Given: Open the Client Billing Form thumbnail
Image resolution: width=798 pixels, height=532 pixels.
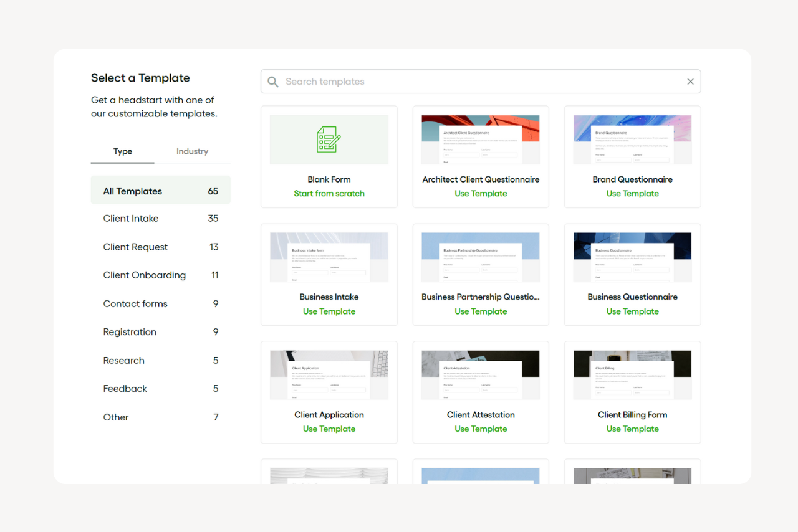Looking at the screenshot, I should 633,375.
